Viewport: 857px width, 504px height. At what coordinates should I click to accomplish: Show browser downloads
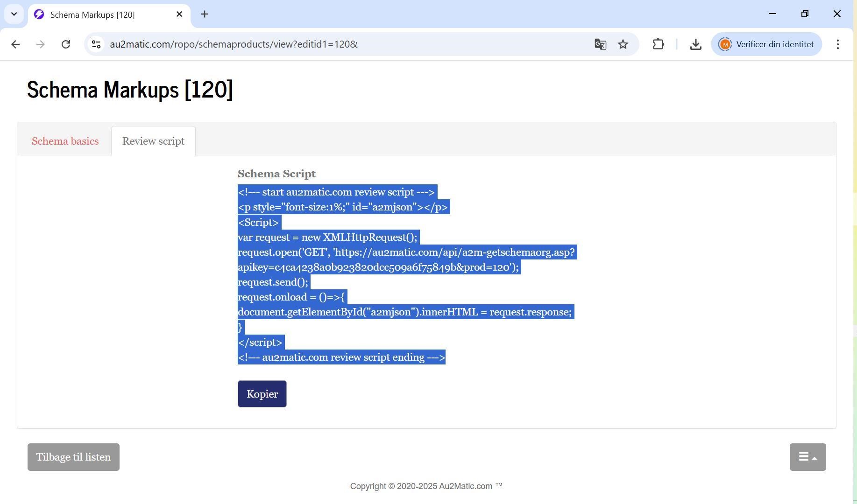(695, 44)
